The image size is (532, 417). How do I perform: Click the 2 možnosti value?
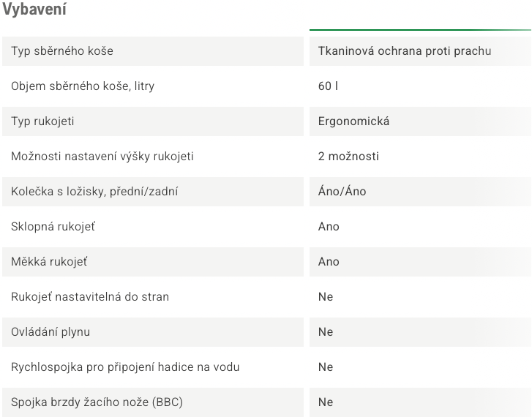(348, 157)
